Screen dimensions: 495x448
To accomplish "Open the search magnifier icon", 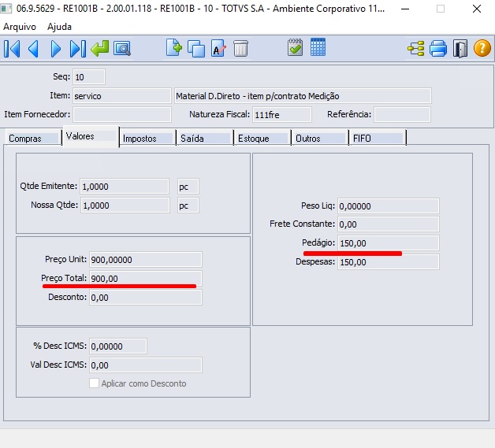I will pyautogui.click(x=122, y=49).
